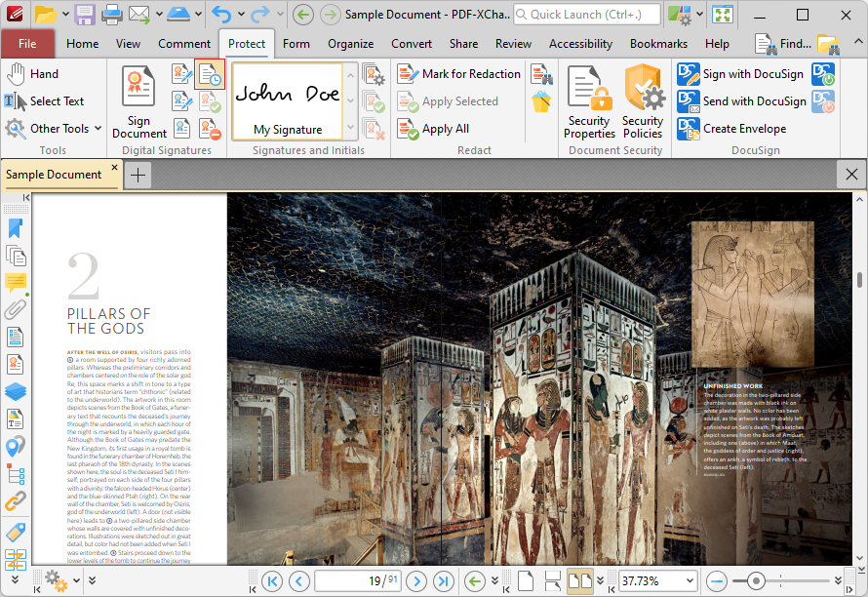
Task: Click Apply All redactions
Action: [433, 129]
